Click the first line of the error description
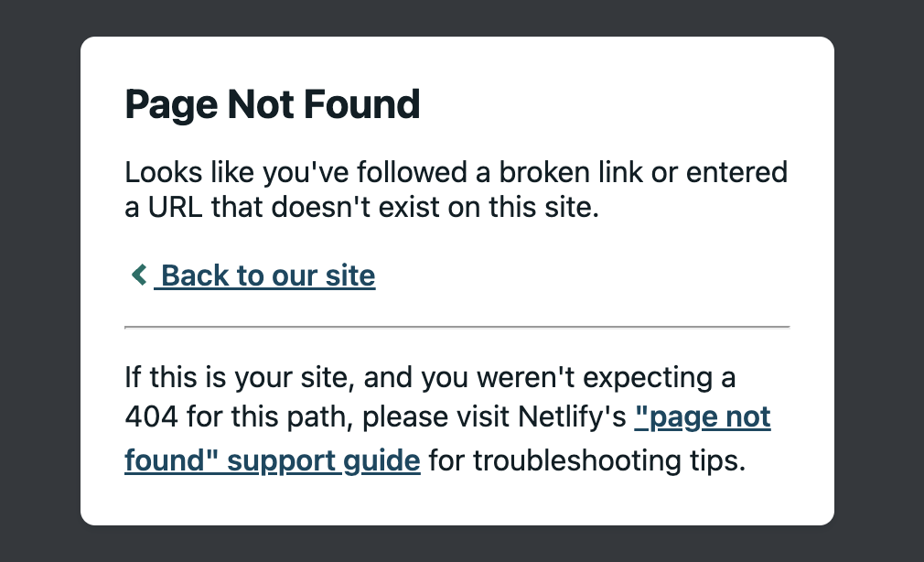The width and height of the screenshot is (924, 562). coord(456,171)
